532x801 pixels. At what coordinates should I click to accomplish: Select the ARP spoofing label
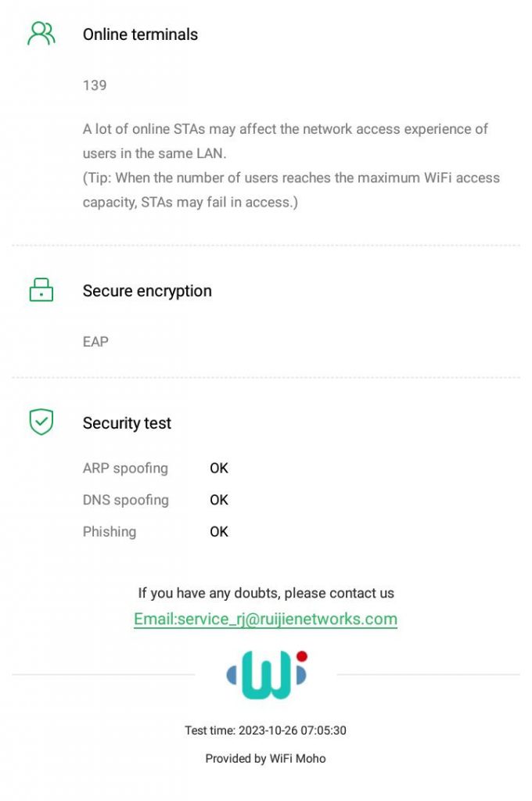125,469
